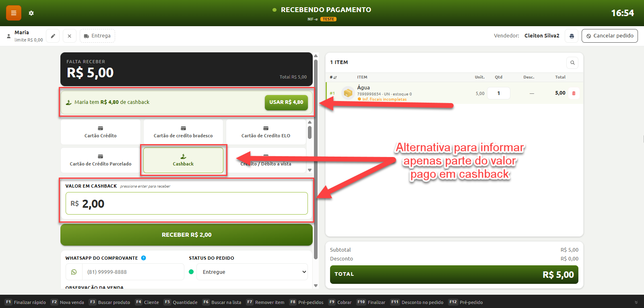Open the orange hamburger main menu

14,13
